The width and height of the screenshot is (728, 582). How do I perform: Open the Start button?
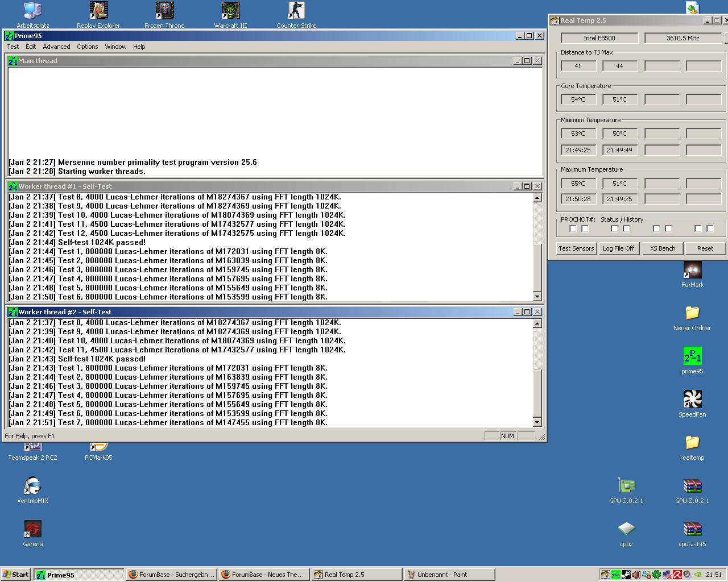click(16, 575)
